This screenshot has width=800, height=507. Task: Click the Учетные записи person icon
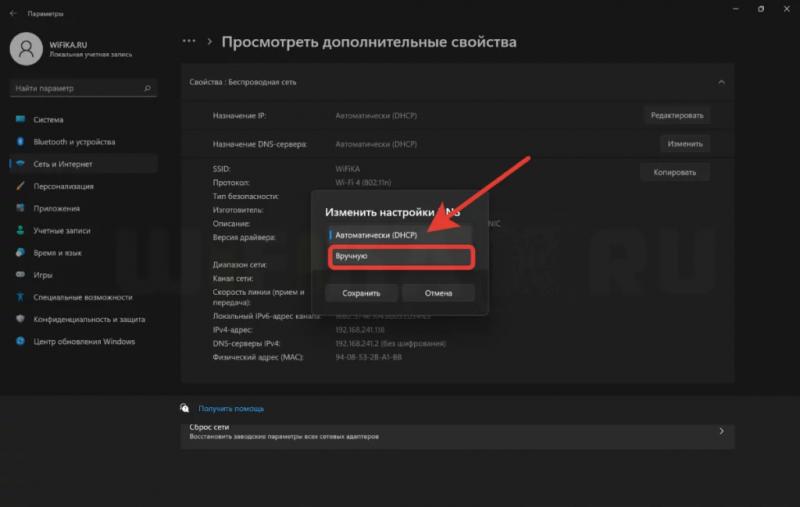pos(21,230)
